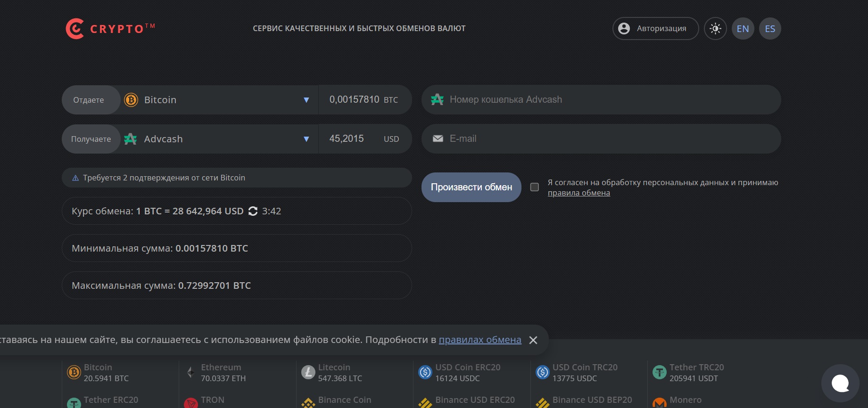Screen dimensions: 868x408
Task: Focus the BTC amount field 0,00157810
Action: [364, 100]
